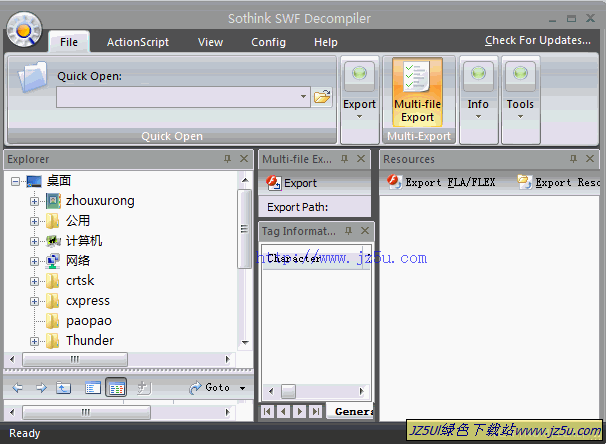Close the Explorer panel
The height and width of the screenshot is (444, 606).
pos(243,159)
